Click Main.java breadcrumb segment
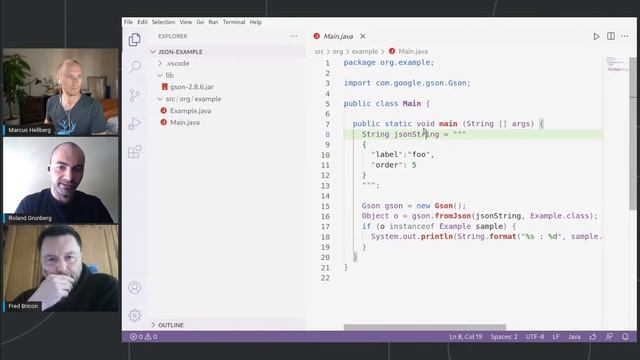The width and height of the screenshot is (640, 360). pyautogui.click(x=413, y=51)
